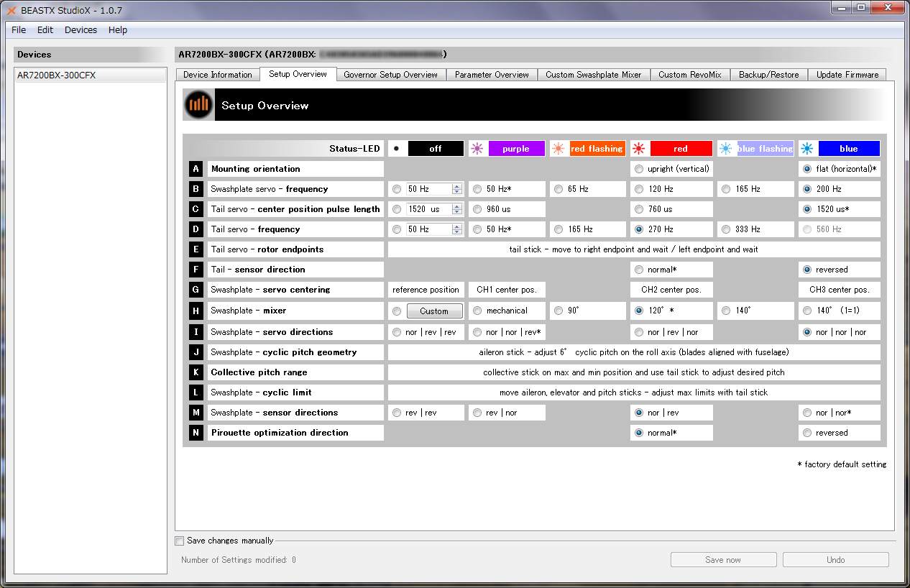Click the letter E menu point icon

click(196, 249)
